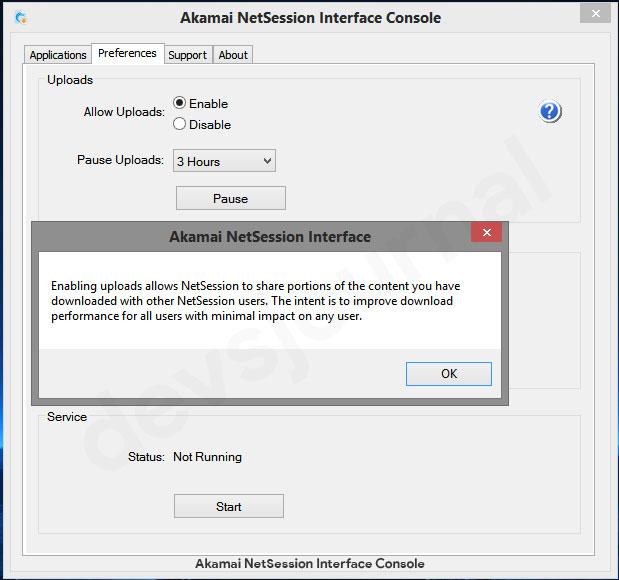
Task: Click the "Service" group heading
Action: [x=67, y=417]
